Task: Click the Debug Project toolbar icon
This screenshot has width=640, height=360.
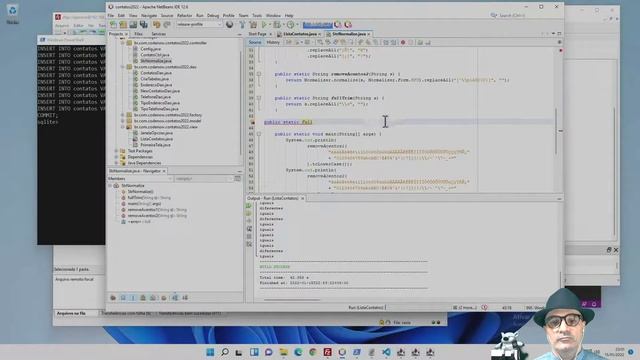Action: pyautogui.click(x=277, y=24)
